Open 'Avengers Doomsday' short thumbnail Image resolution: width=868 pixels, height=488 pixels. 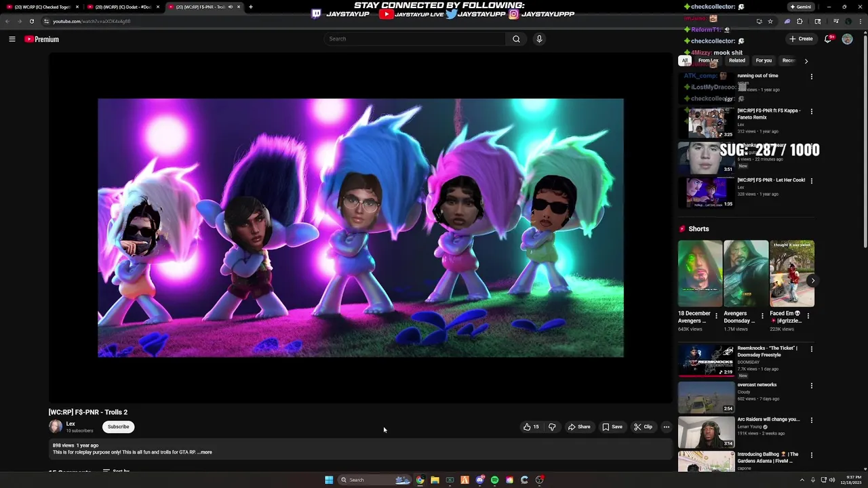tap(746, 273)
